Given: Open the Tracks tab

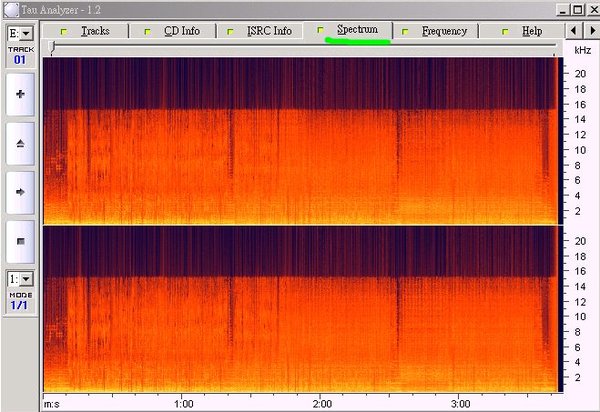Looking at the screenshot, I should tap(85, 31).
